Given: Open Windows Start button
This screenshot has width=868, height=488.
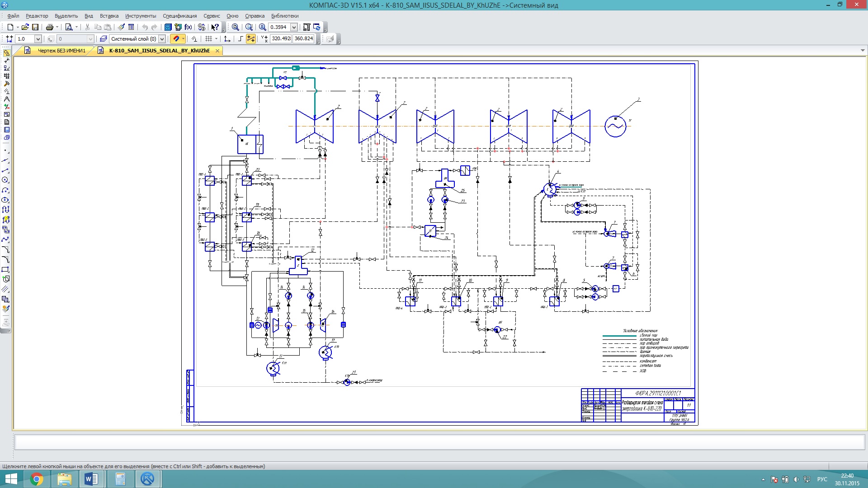Looking at the screenshot, I should pos(11,479).
